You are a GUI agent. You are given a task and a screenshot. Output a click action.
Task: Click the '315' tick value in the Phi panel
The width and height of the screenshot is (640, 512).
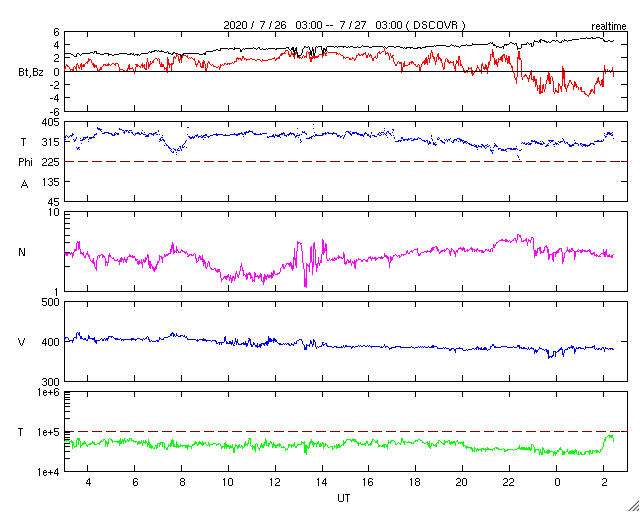click(51, 142)
